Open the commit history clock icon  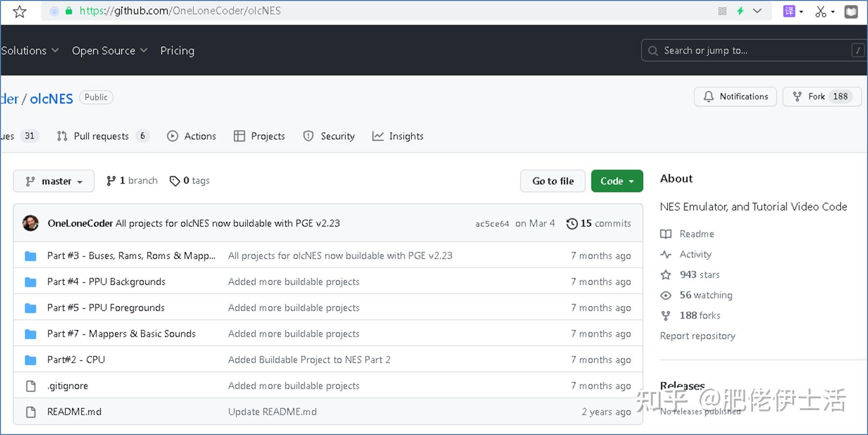click(x=572, y=223)
